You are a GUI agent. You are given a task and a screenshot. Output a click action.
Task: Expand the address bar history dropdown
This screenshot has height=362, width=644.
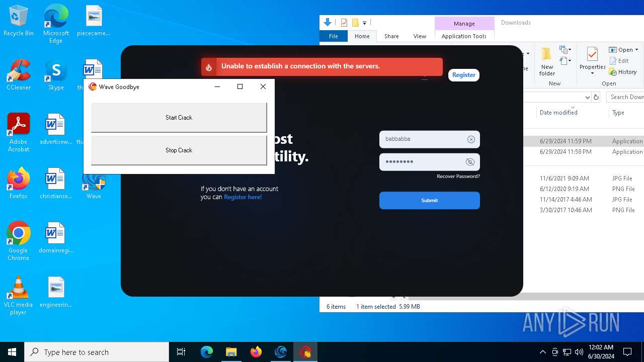[587, 97]
